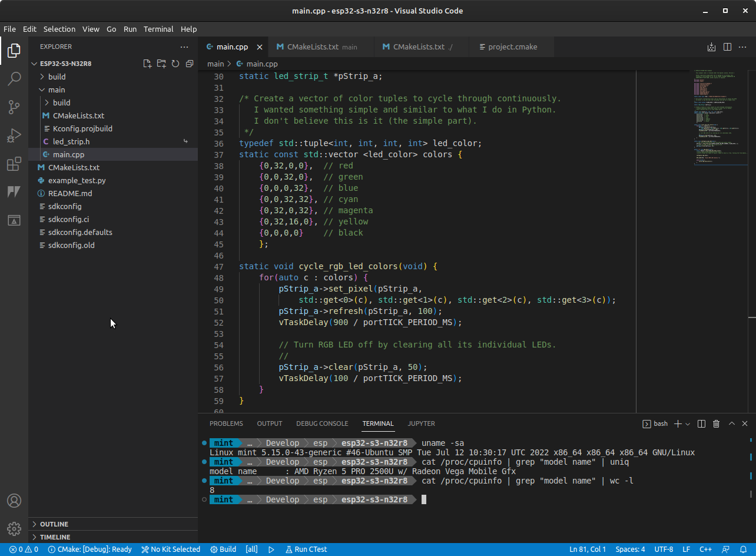Kill the terminal with trash icon

tap(717, 423)
